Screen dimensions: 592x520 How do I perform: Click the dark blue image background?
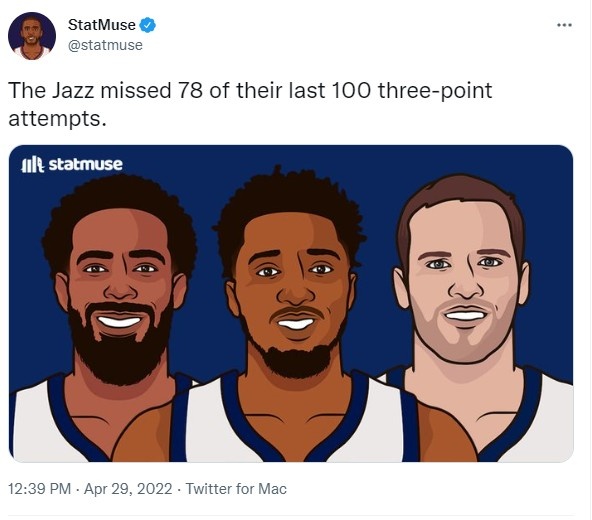coord(547,227)
